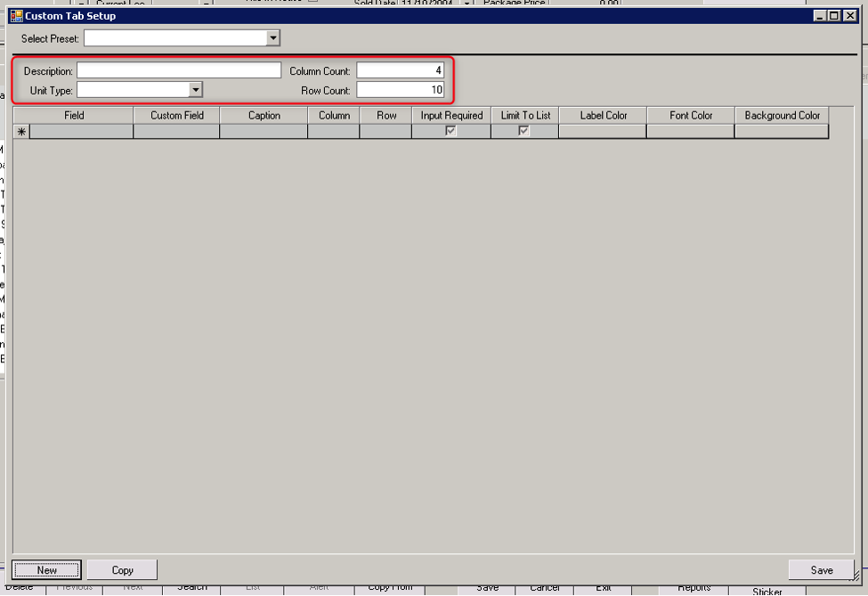Click the Copy button

[x=121, y=569]
